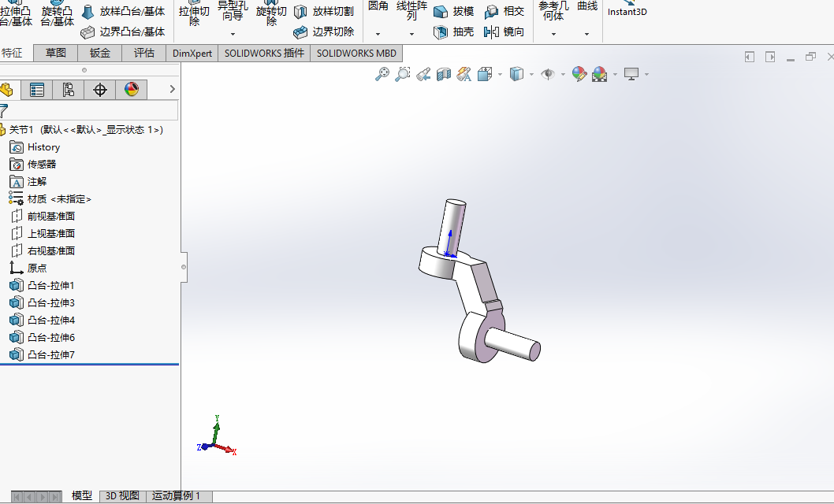The image size is (834, 504).
Task: Switch to the Sketch (草图) tab
Action: [55, 53]
